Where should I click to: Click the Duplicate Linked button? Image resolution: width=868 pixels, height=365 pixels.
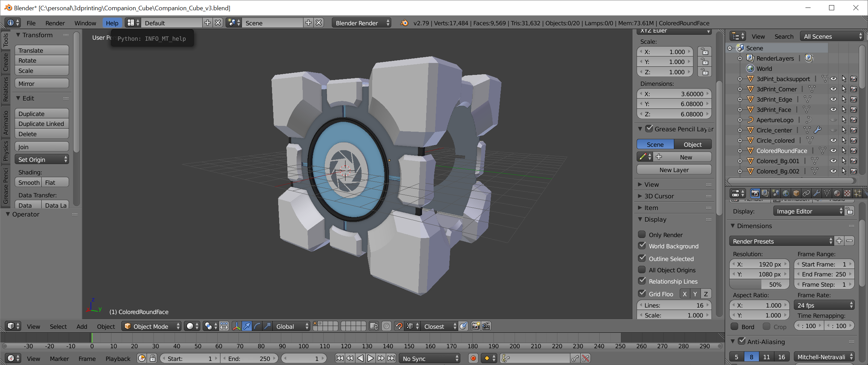[x=42, y=123]
